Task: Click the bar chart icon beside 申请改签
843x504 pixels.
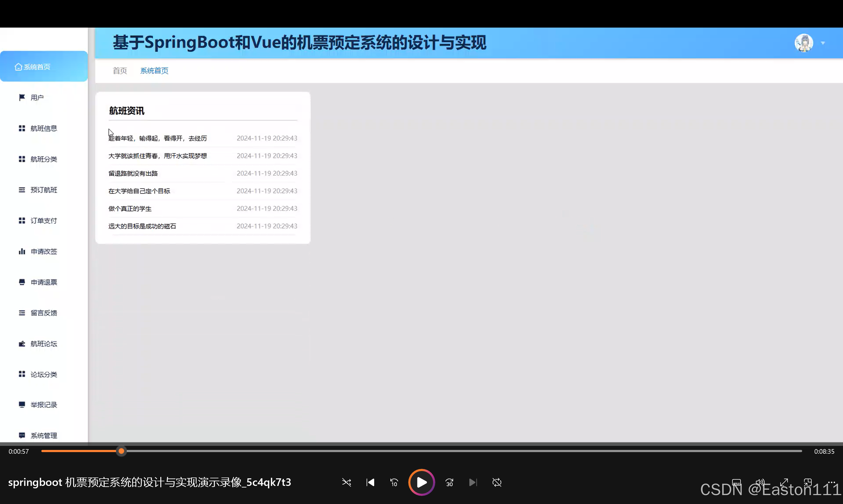Action: click(x=22, y=251)
